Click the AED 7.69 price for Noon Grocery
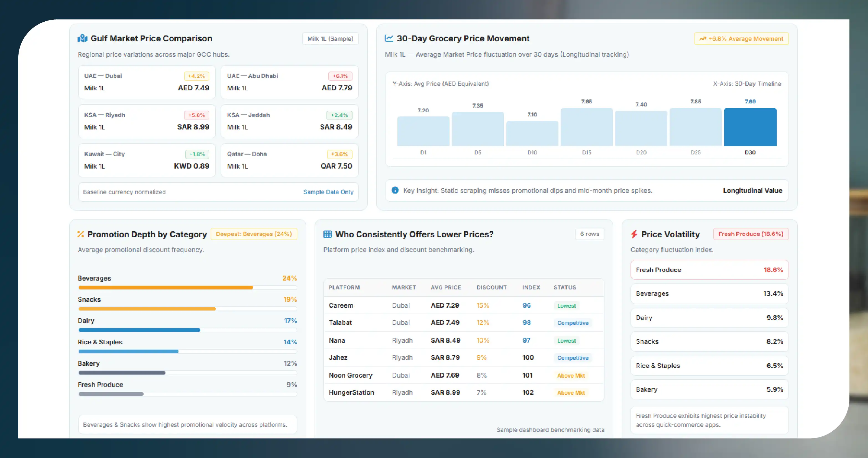868x458 pixels. coord(445,375)
